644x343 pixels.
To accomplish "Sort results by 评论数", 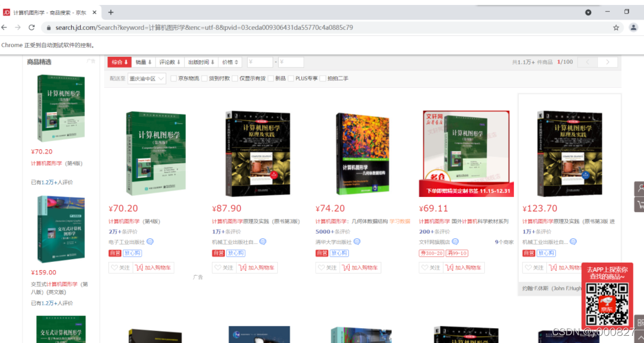I will click(x=170, y=62).
